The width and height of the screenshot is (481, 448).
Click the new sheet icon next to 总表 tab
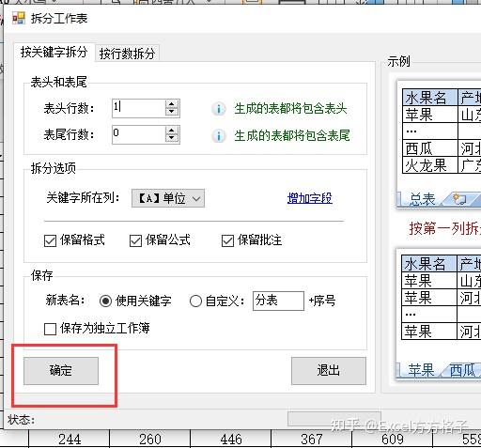[x=459, y=199]
